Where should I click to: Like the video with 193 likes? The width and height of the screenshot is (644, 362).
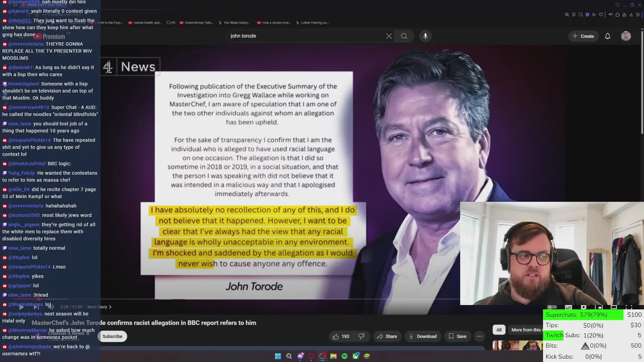point(341,336)
